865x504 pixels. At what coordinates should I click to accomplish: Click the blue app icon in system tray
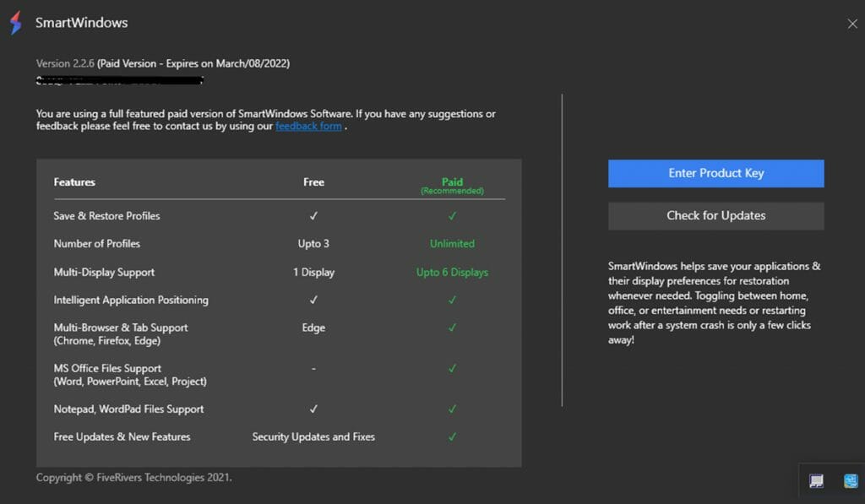(850, 481)
